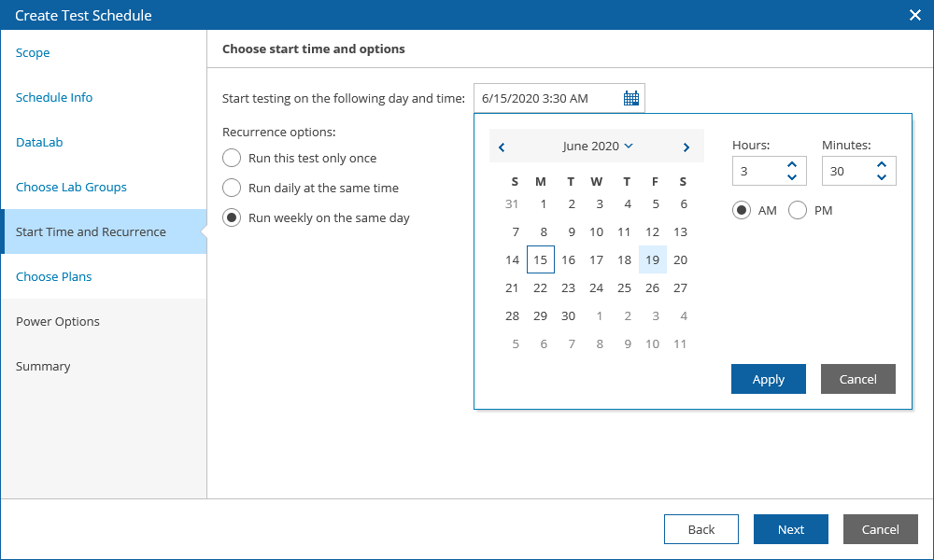Click the calendar icon in date field
Viewport: 934px width, 560px height.
pyautogui.click(x=631, y=98)
